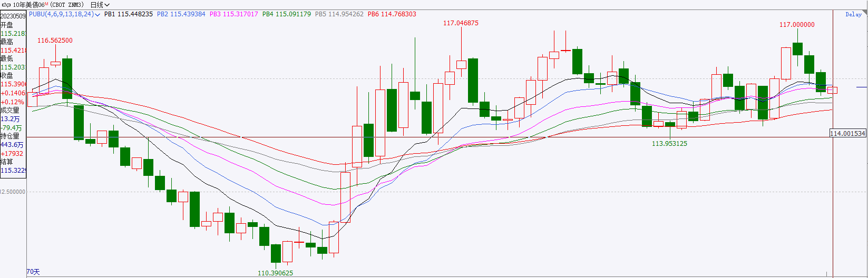
Task: Click the 10年美债06 contract title
Action: click(30, 5)
